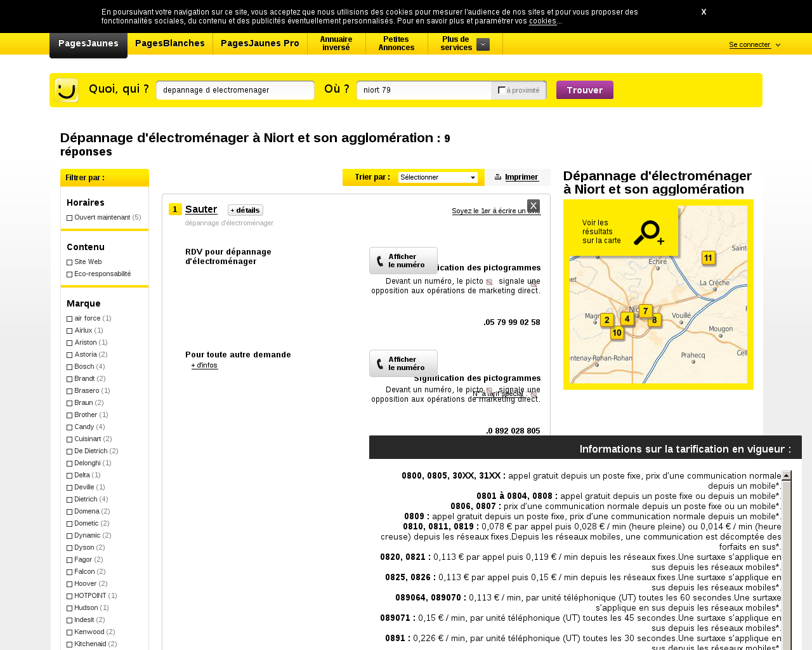
Task: Dismiss the cookie banner with X
Action: [x=704, y=12]
